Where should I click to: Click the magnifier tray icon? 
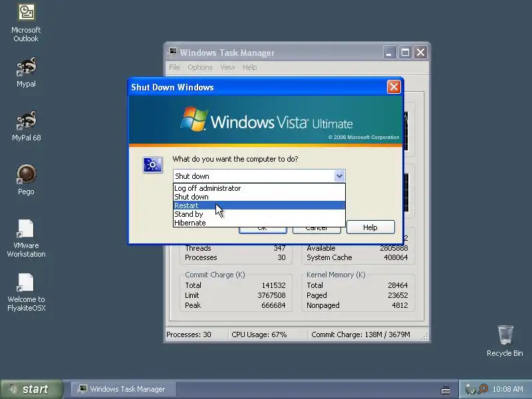point(483,389)
